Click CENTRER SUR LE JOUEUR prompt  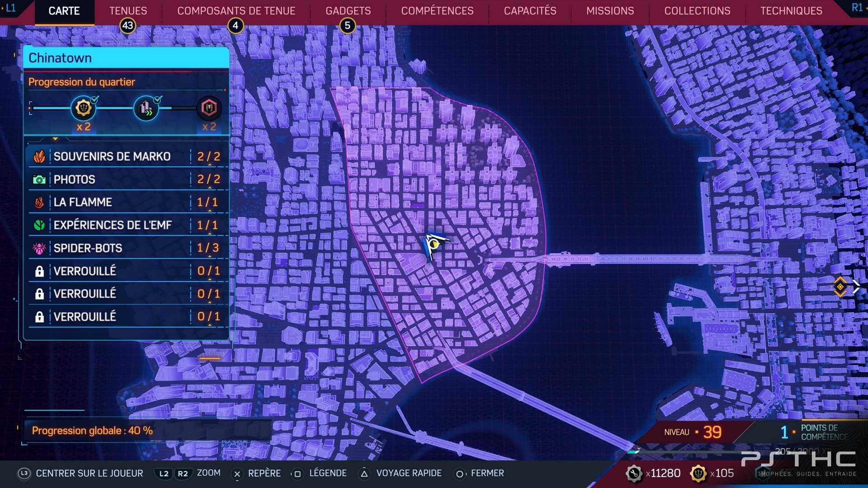coord(90,473)
